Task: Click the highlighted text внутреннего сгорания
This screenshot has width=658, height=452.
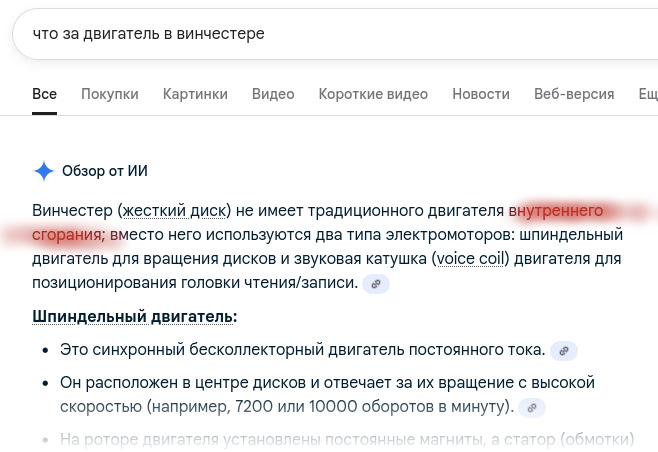Action: click(x=555, y=211)
